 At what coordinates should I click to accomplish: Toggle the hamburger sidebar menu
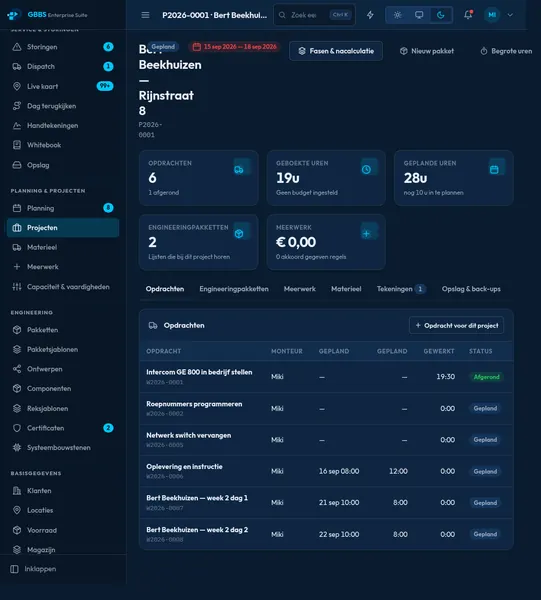tap(145, 15)
